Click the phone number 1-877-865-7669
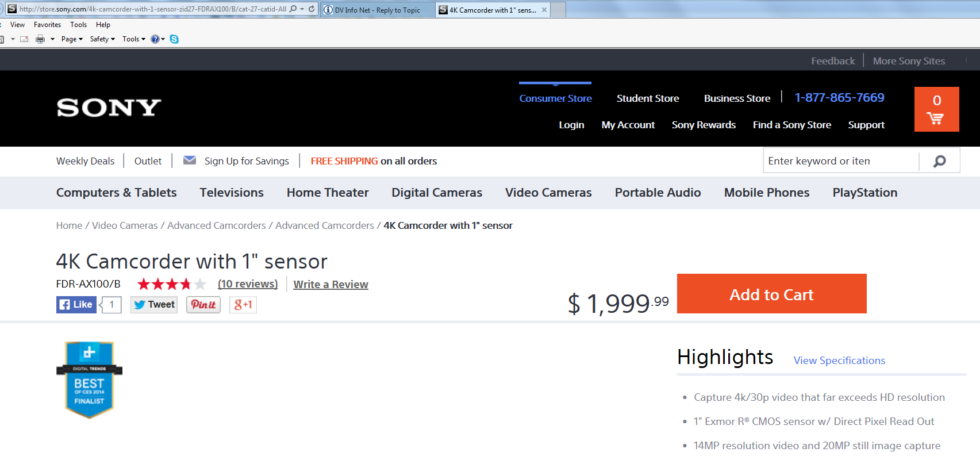The height and width of the screenshot is (456, 980). [839, 98]
